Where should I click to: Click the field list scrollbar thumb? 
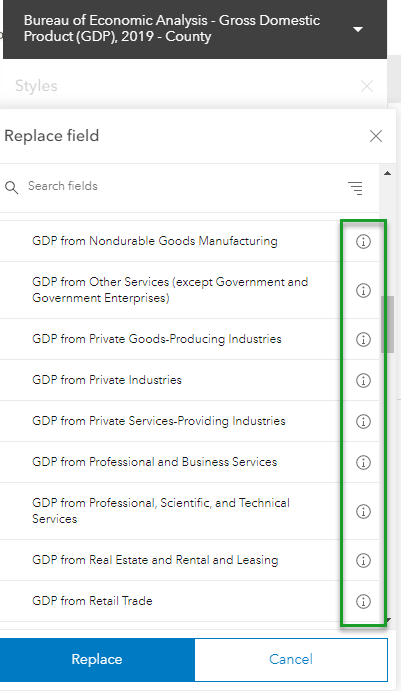387,324
